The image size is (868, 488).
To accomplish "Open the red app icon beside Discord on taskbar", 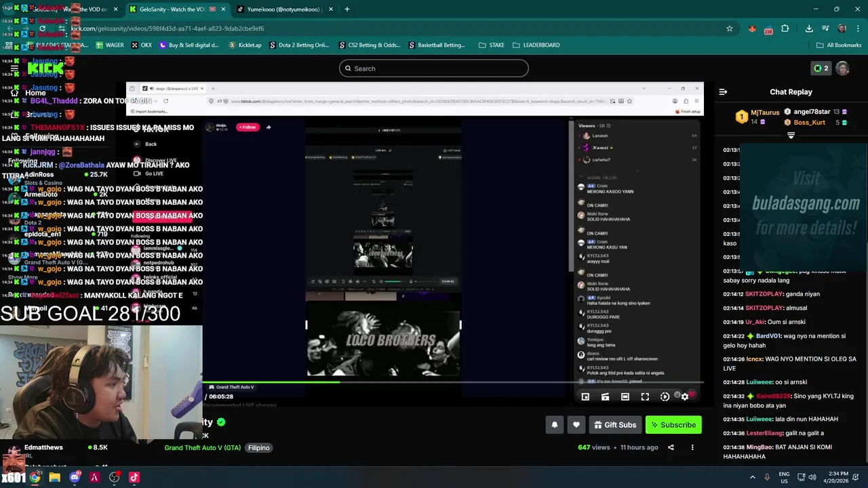I will click(x=94, y=477).
